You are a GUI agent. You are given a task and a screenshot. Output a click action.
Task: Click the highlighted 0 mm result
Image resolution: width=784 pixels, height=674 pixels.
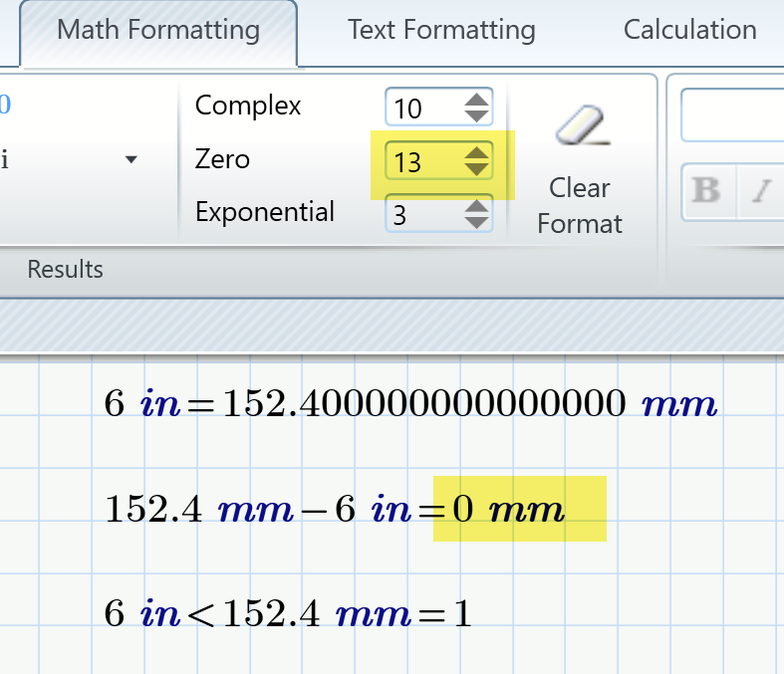[x=516, y=511]
